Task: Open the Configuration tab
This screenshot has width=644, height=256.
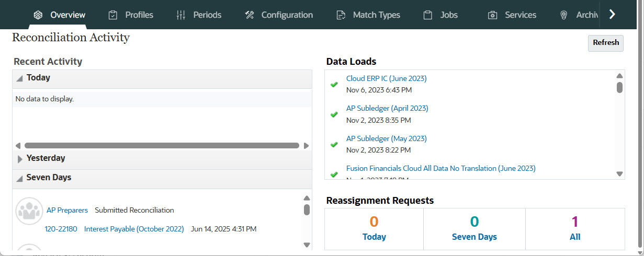Action: [287, 15]
